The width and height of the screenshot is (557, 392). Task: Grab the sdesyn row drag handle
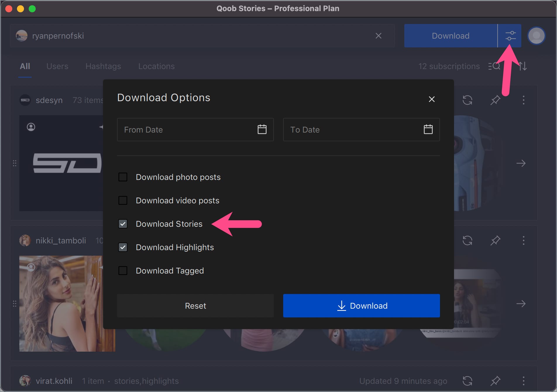coord(15,163)
